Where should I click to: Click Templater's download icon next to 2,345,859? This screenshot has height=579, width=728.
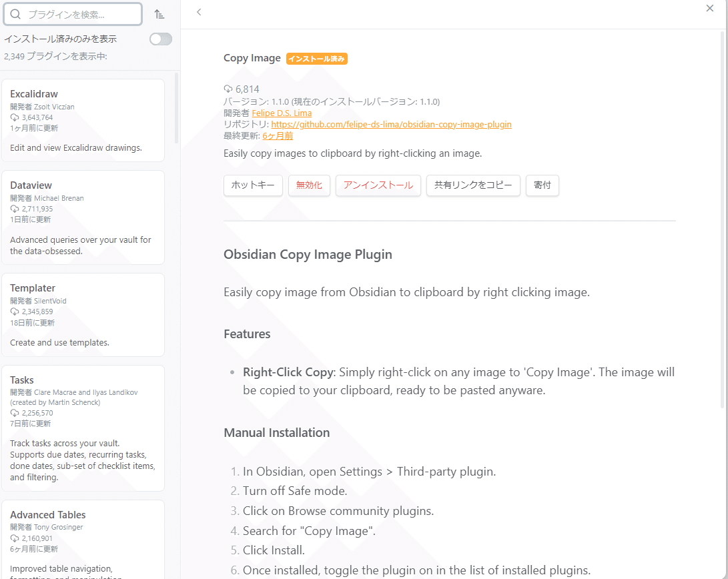15,312
